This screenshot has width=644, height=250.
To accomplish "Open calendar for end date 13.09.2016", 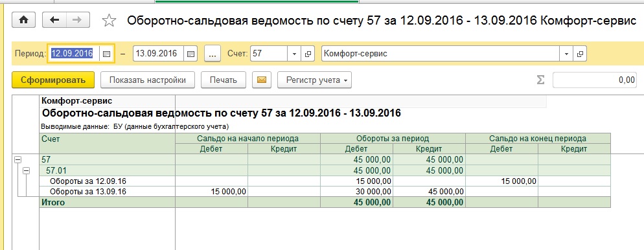I will (190, 53).
